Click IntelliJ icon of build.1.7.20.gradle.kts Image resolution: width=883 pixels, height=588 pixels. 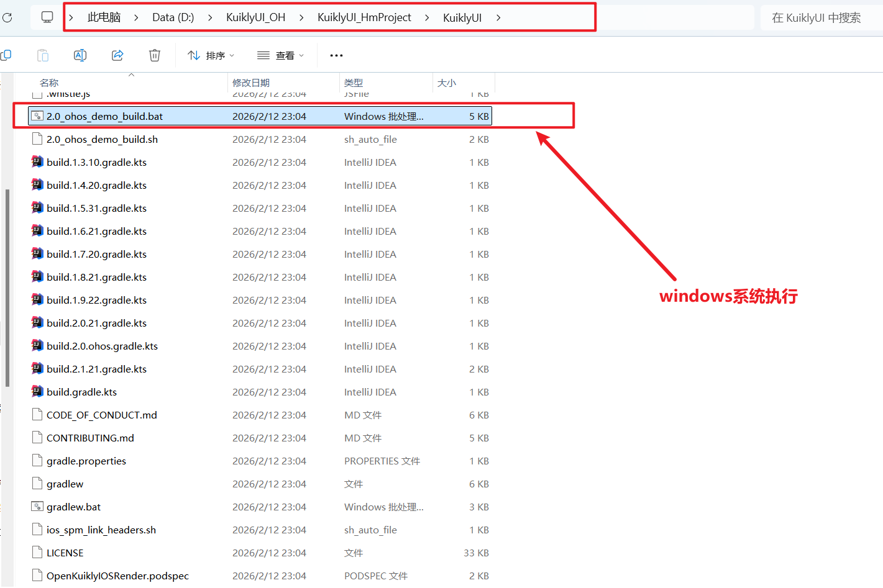coord(37,254)
